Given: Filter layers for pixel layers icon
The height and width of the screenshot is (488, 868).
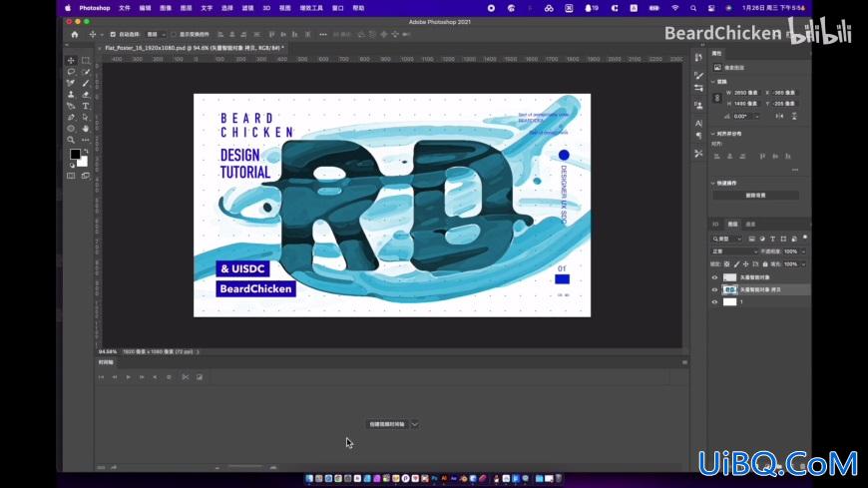Looking at the screenshot, I should click(751, 239).
